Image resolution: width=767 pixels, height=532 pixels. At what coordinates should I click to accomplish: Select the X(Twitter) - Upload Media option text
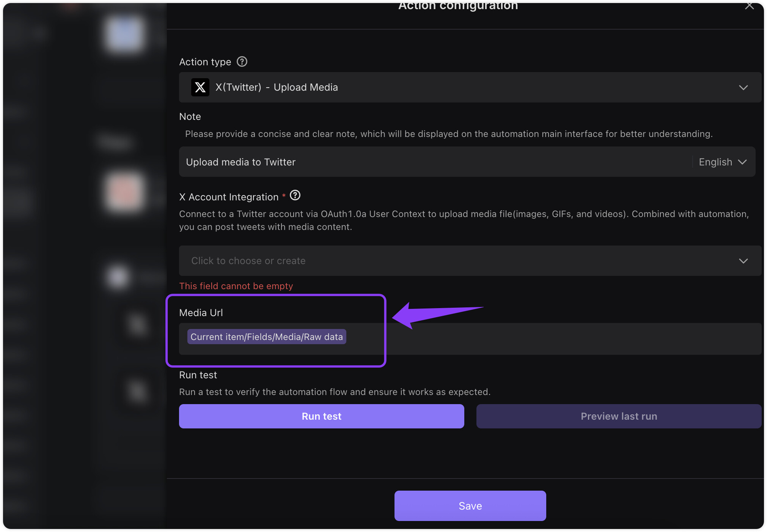click(x=277, y=87)
